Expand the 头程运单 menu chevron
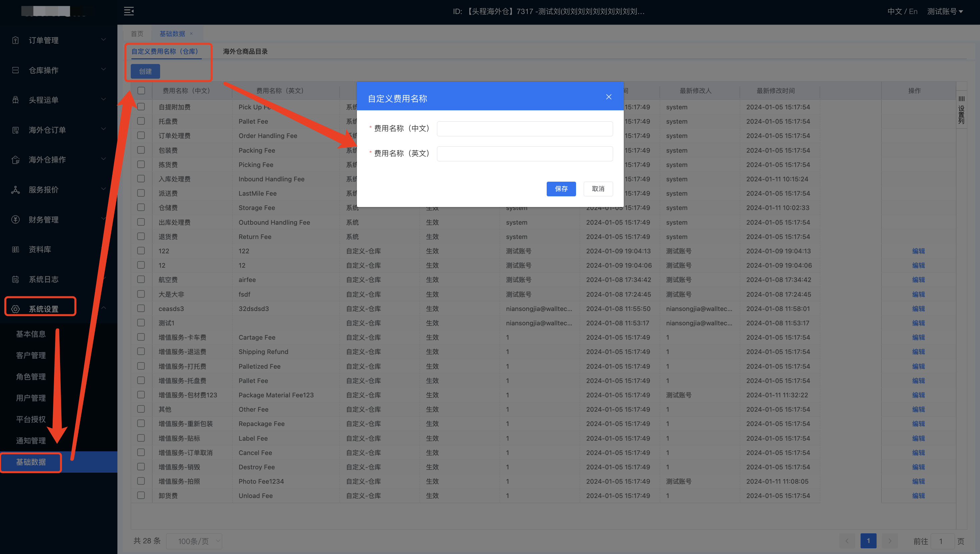Screen dimensions: 980x554 103,99
